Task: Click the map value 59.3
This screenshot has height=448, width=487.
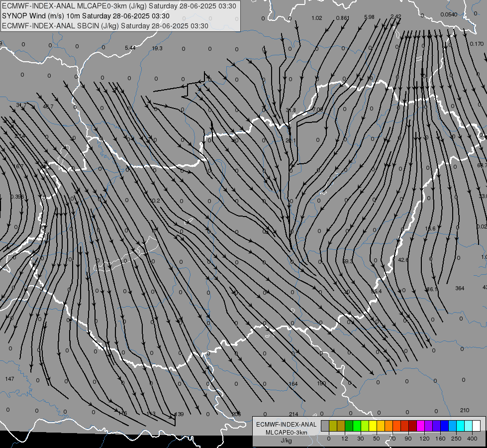Action: pyautogui.click(x=348, y=261)
